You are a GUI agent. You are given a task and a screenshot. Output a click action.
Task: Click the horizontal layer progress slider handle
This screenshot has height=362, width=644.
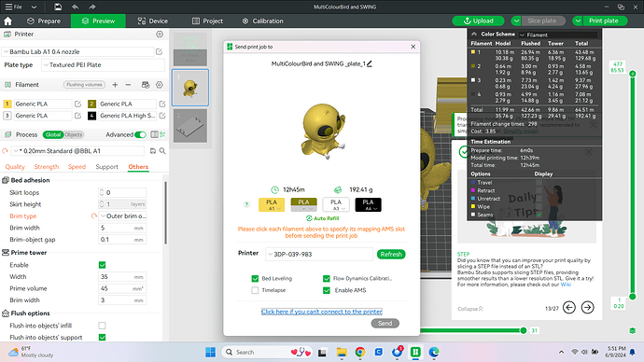[524, 330]
